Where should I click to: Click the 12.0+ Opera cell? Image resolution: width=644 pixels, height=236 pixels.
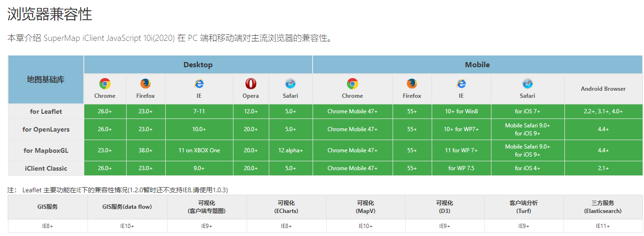click(x=250, y=111)
